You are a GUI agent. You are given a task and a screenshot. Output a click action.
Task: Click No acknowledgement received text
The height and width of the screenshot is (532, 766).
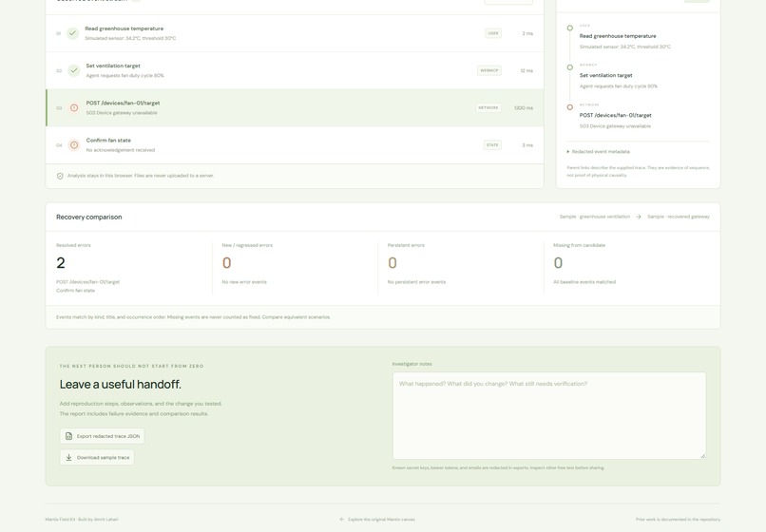120,150
